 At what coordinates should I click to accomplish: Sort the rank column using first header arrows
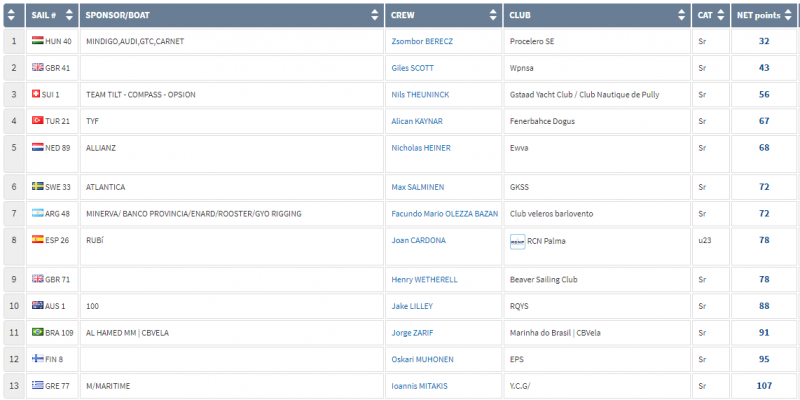[12, 16]
